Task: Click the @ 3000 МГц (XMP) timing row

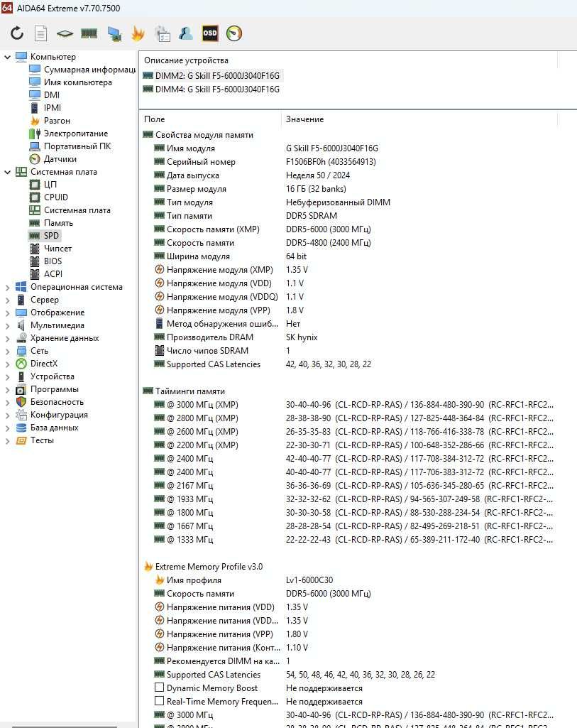Action: (x=348, y=404)
